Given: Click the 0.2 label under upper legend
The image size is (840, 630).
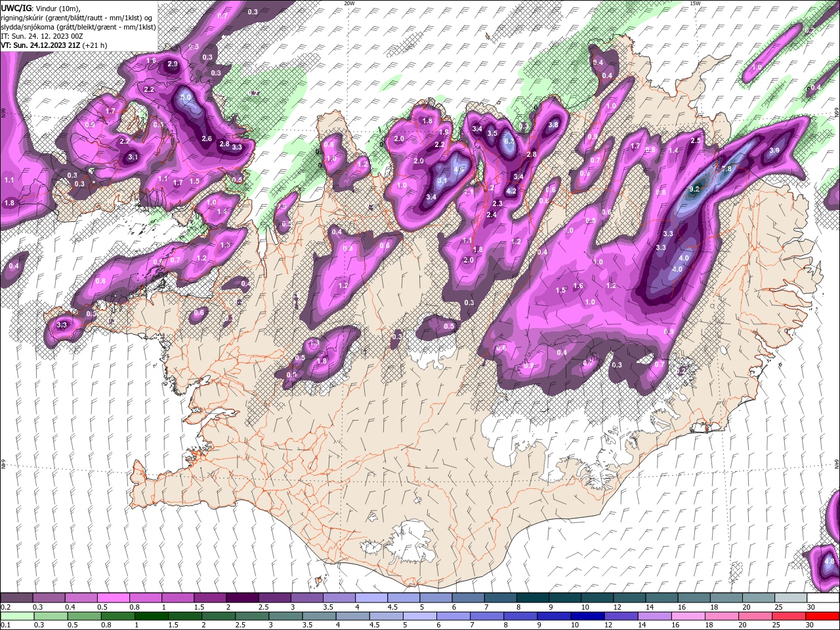Looking at the screenshot, I should (x=5, y=607).
